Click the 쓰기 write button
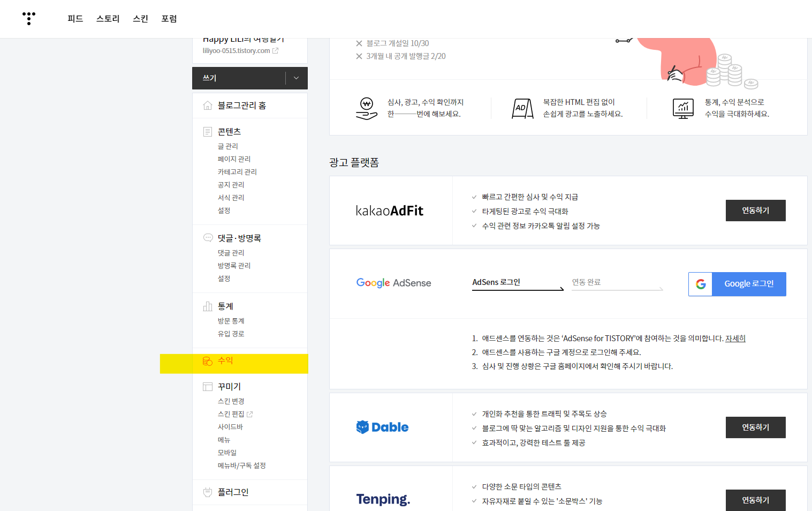 click(239, 78)
